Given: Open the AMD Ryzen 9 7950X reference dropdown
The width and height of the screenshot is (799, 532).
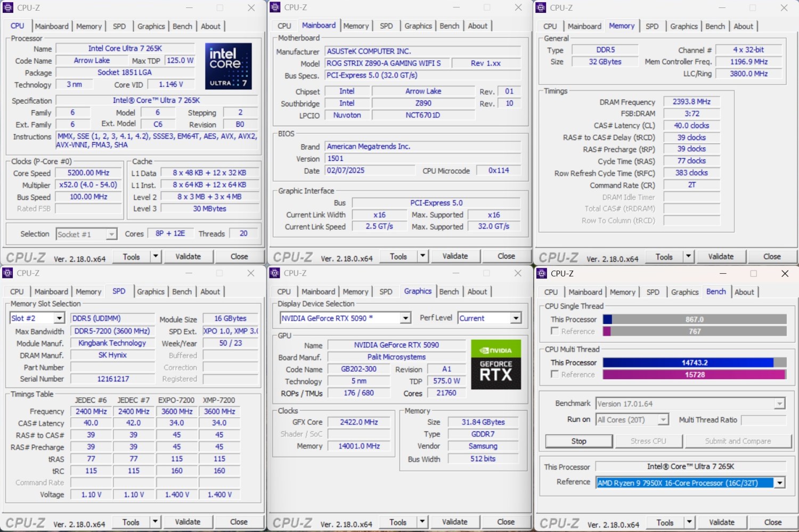Looking at the screenshot, I should pos(780,483).
